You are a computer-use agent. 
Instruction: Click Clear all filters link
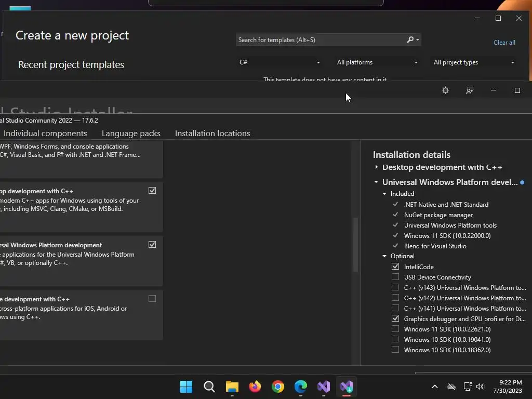504,43
